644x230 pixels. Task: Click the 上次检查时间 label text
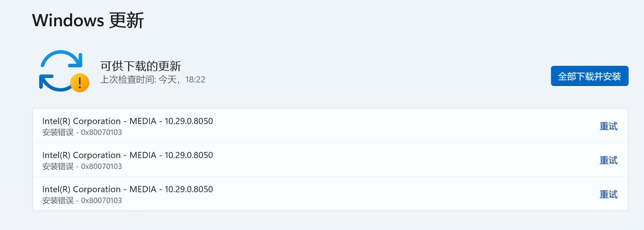point(128,80)
